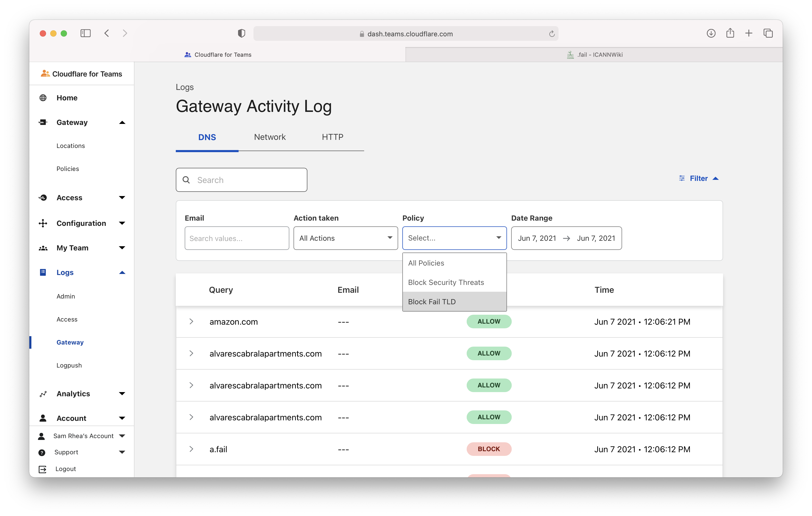Open Logpush in sidebar
812x516 pixels.
[x=69, y=365]
